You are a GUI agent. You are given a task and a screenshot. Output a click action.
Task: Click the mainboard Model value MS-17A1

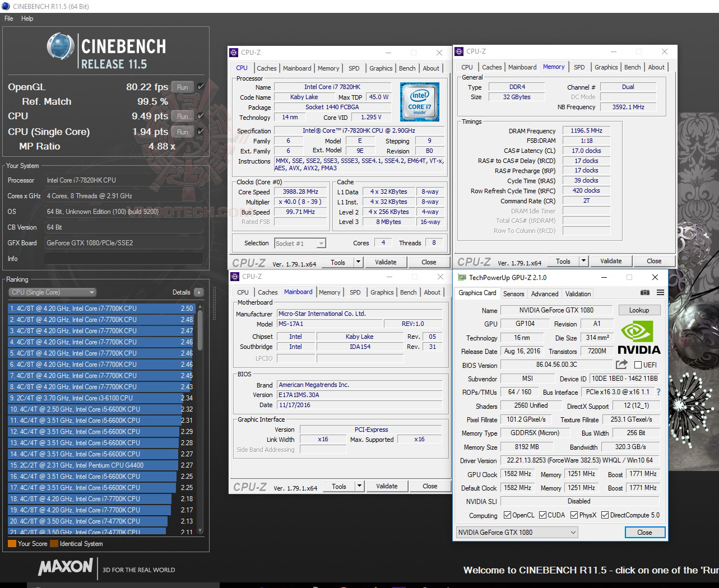(x=330, y=324)
